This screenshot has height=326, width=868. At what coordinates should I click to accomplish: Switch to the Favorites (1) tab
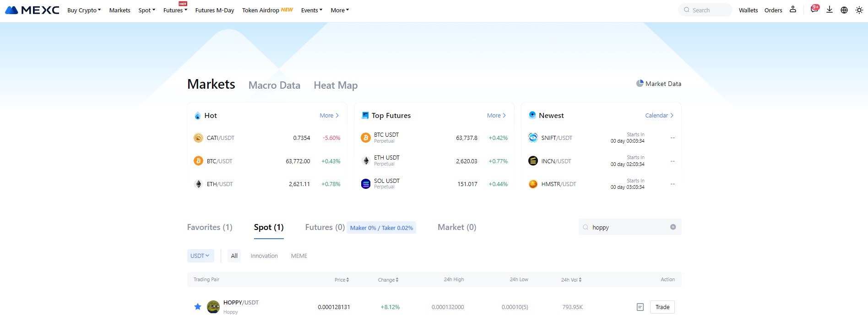pyautogui.click(x=210, y=227)
